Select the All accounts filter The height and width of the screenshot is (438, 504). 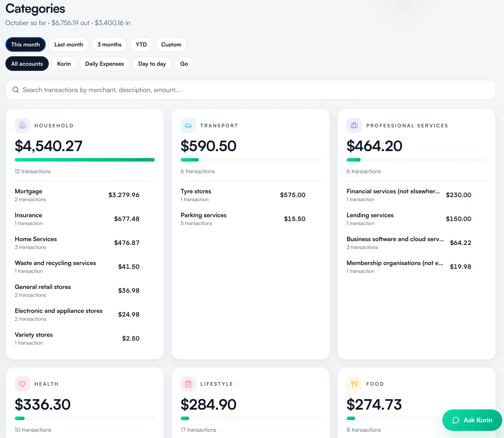tap(27, 63)
